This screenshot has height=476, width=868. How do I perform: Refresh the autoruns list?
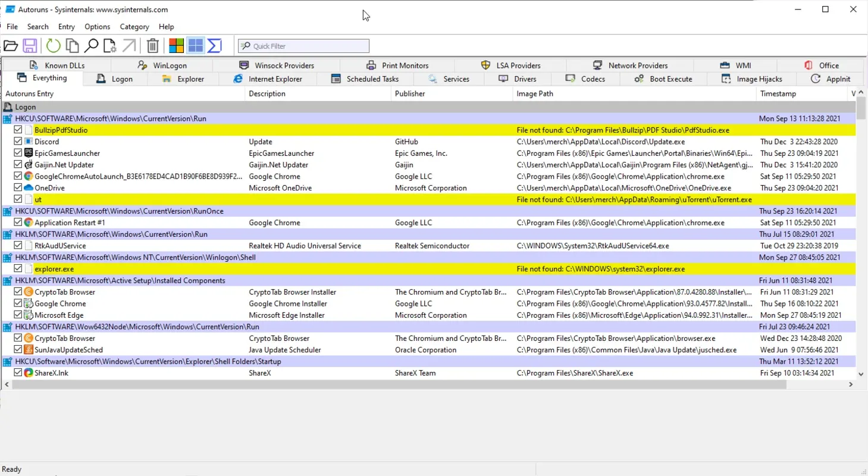click(x=54, y=46)
